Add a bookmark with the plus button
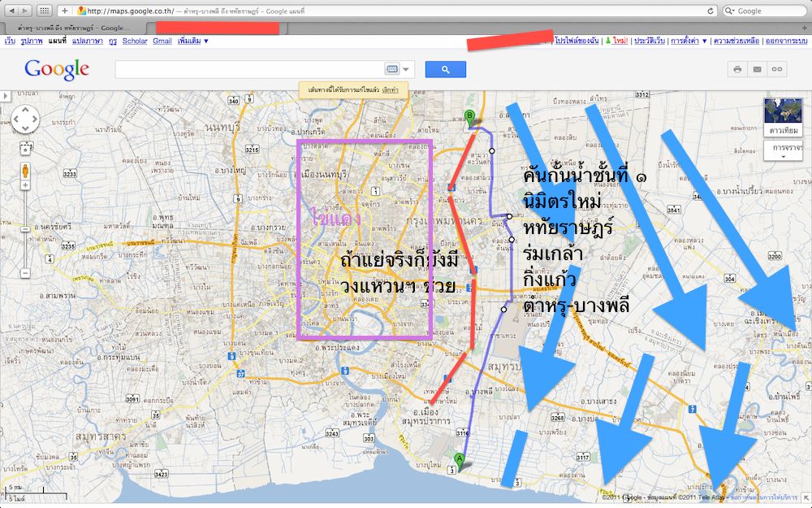Image resolution: width=812 pixels, height=508 pixels. pos(65,11)
